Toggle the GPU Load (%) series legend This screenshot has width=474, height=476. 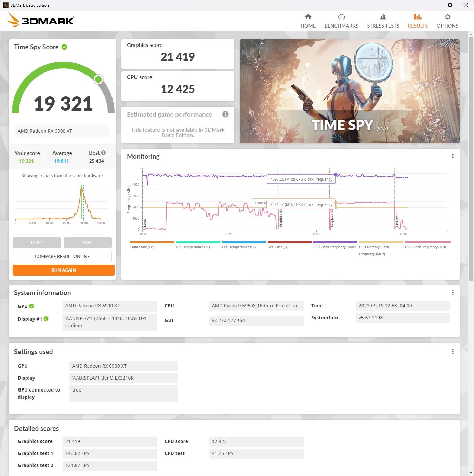[278, 247]
